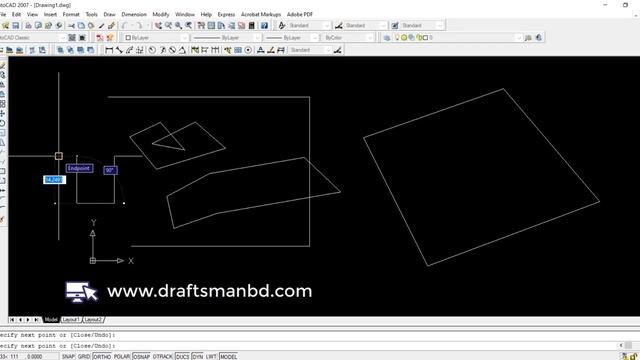Click the Match Properties brush icon
The width and height of the screenshot is (640, 360).
(x=111, y=25)
